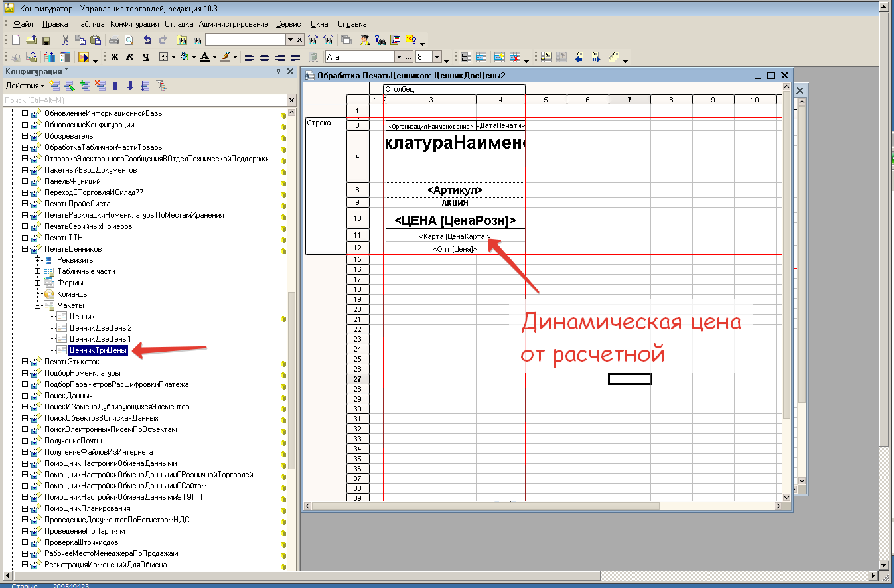Open the Действия dropdown button
The width and height of the screenshot is (894, 588).
coord(25,86)
